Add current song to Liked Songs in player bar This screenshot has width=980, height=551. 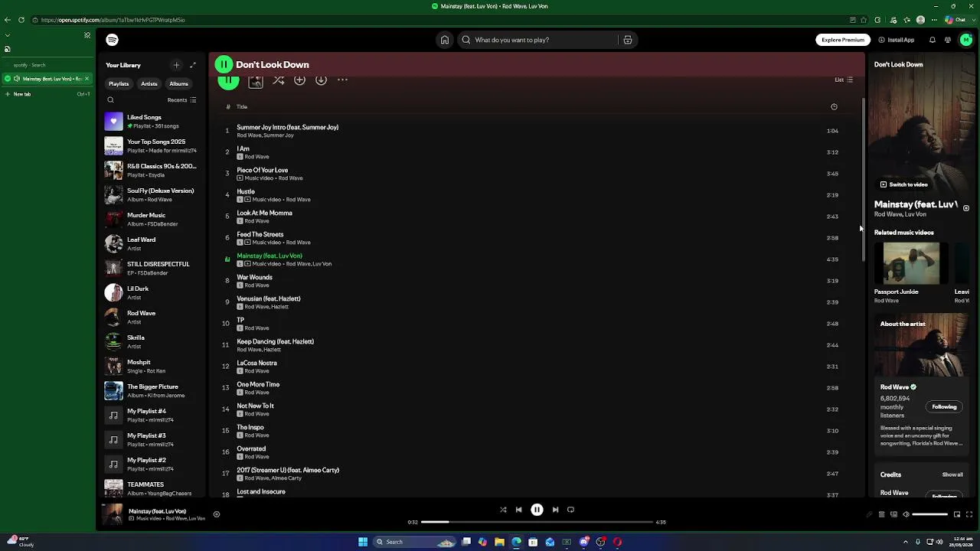217,514
